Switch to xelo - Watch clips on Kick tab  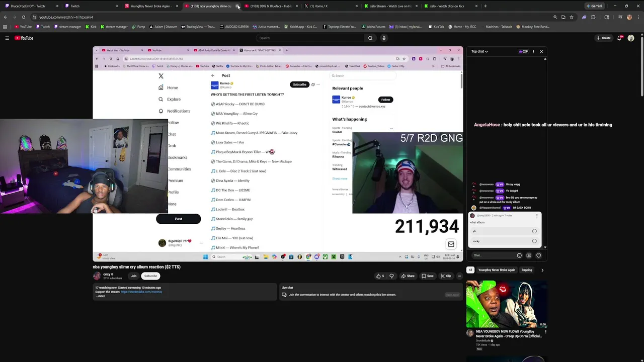click(x=450, y=6)
